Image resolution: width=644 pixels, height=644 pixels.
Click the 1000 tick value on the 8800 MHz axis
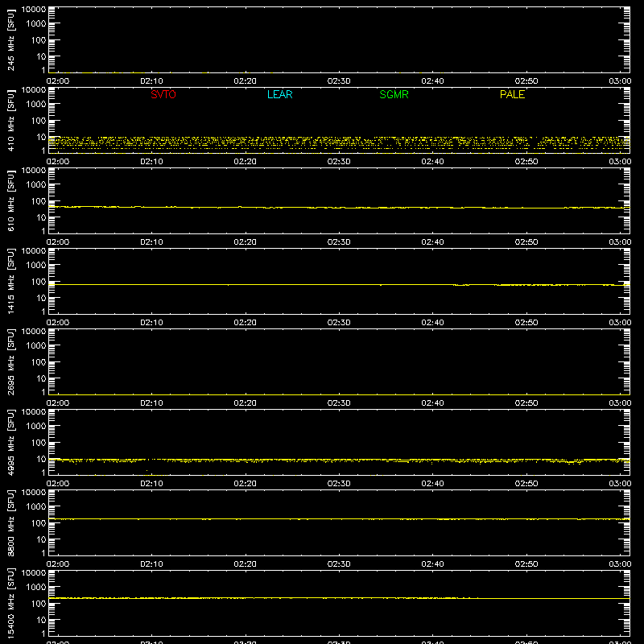(x=36, y=507)
